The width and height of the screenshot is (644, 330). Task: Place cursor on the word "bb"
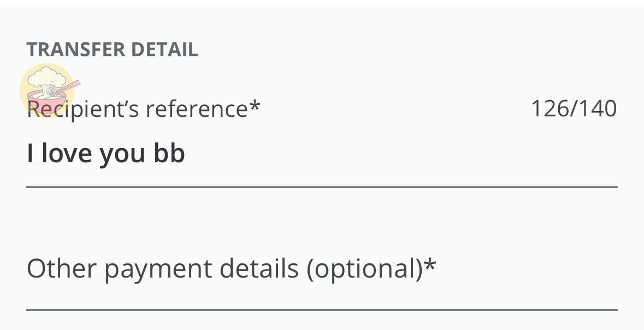[169, 154]
